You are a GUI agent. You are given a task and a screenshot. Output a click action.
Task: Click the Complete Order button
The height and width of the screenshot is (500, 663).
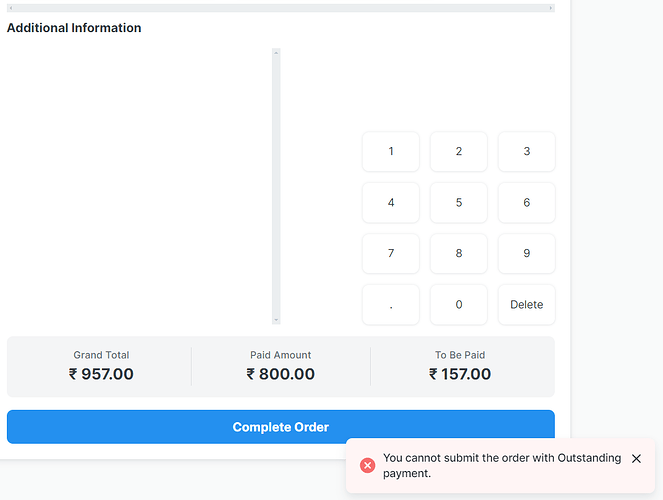(281, 427)
